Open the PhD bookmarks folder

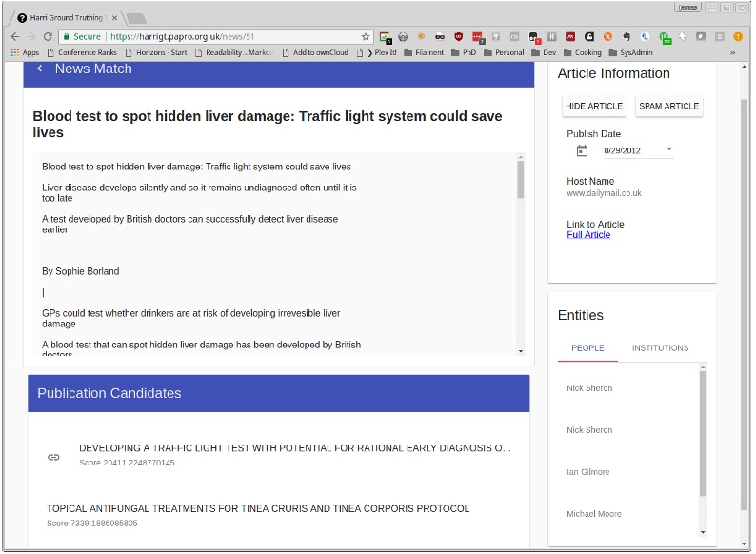(x=464, y=52)
